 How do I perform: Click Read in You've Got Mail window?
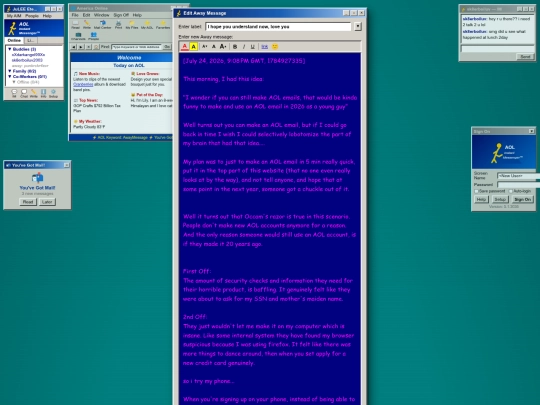pos(28,202)
